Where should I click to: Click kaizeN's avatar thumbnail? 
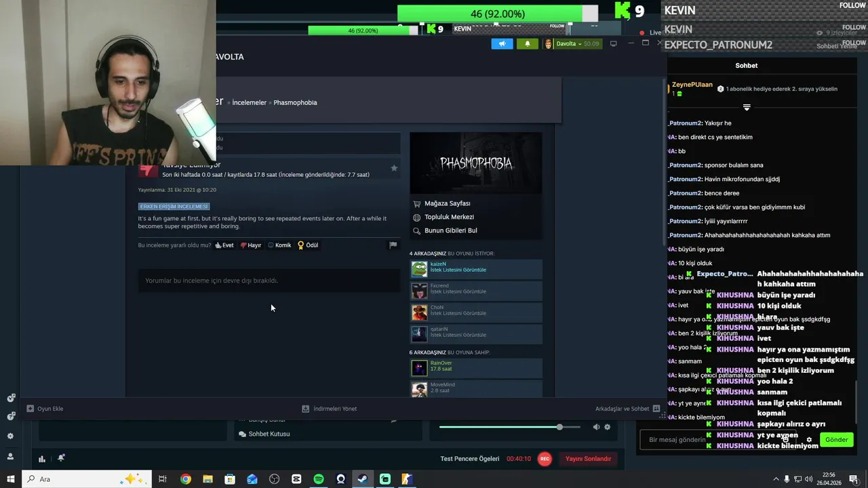tap(419, 269)
